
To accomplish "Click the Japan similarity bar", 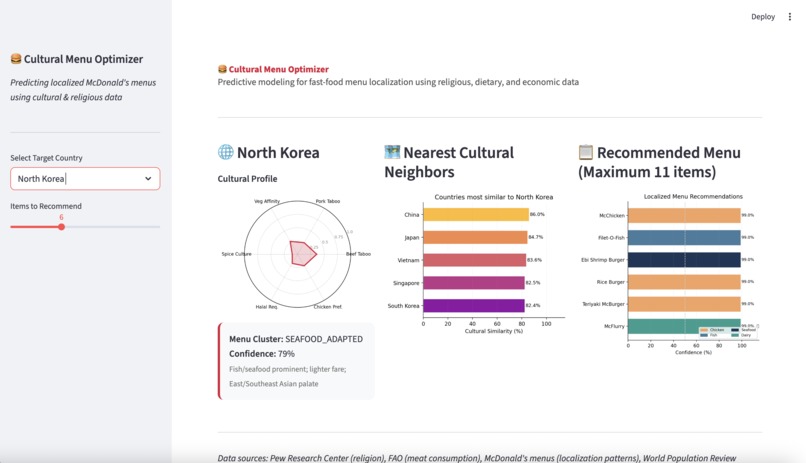I will [475, 237].
